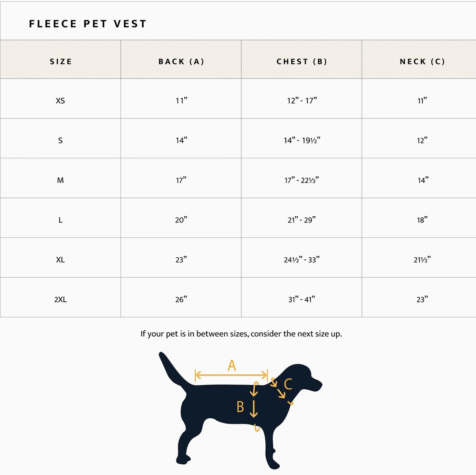Click the orange letter B on the dog's chest
This screenshot has width=476, height=475.
point(240,407)
